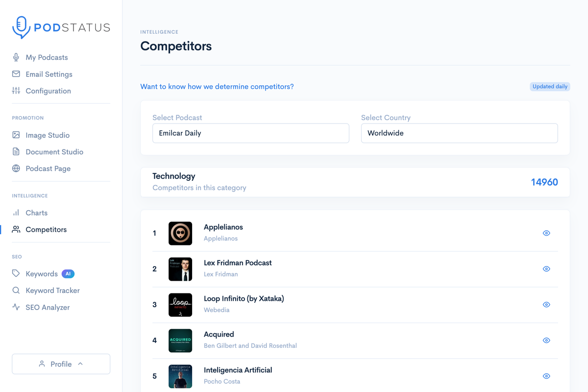The image size is (588, 392).
Task: Click the globe icon for Podcast Page
Action: [16, 168]
